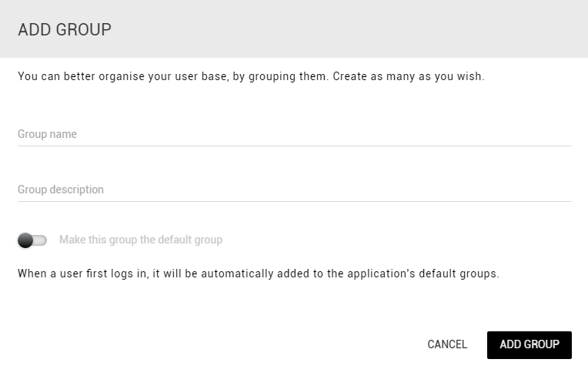Click the underline beneath Group description
The image size is (588, 376).
point(294,202)
